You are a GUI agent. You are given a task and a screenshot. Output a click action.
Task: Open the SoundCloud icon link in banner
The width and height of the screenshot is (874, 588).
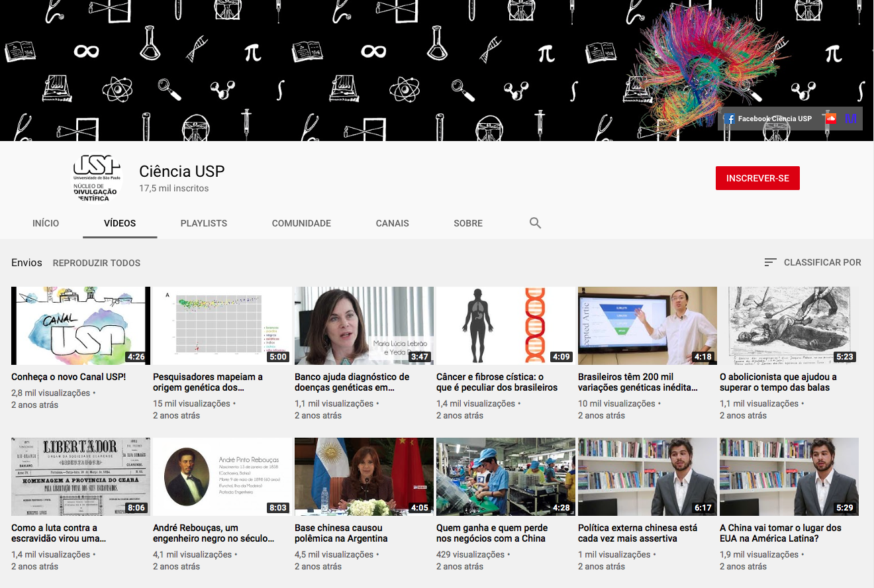(831, 119)
